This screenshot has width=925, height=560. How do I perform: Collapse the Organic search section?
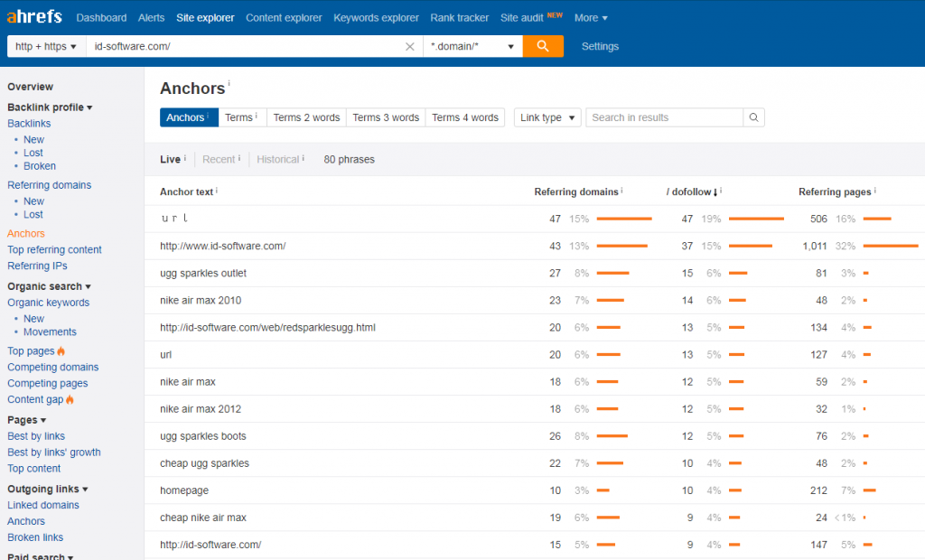tap(49, 286)
